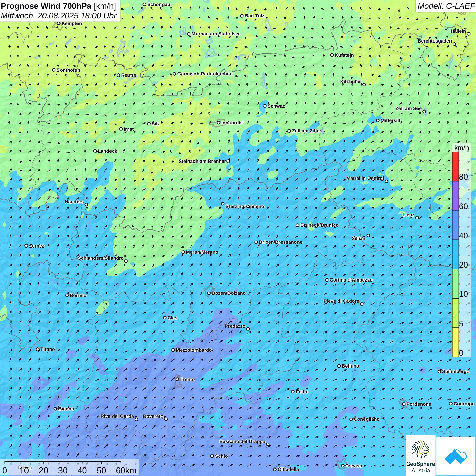
Task: Click the 'km/h' legend unit label
Action: pyautogui.click(x=461, y=148)
